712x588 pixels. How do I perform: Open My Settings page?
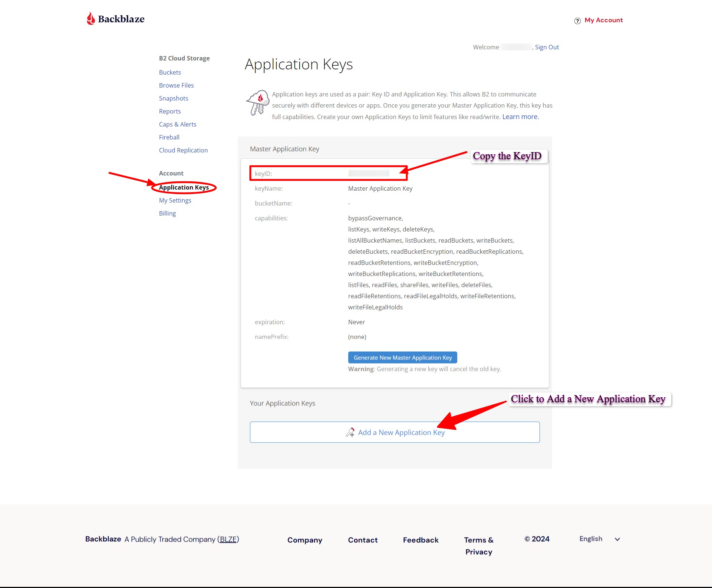(x=175, y=200)
